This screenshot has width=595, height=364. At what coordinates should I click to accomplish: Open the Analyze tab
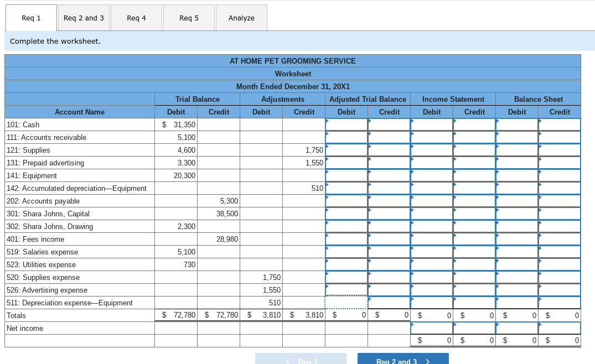[x=241, y=18]
